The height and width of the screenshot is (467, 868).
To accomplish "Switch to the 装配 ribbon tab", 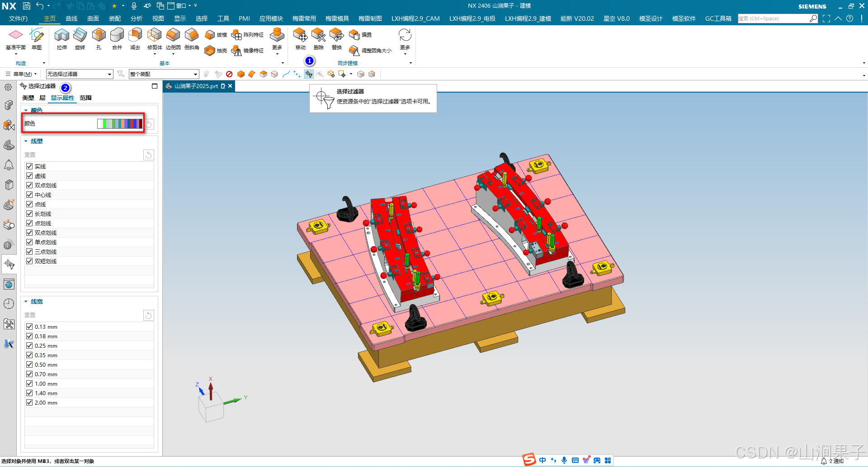I will pyautogui.click(x=115, y=19).
